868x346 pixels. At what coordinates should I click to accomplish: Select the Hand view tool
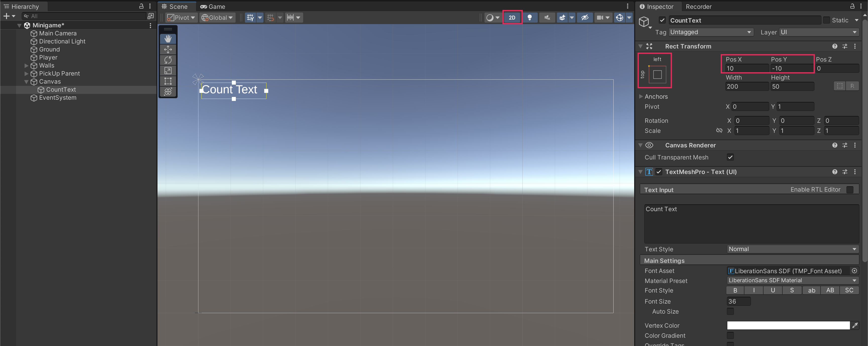168,39
